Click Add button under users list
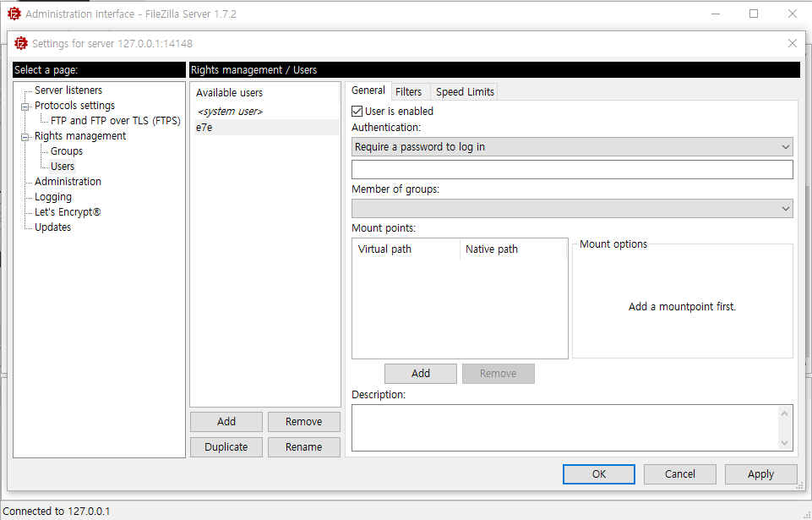The width and height of the screenshot is (812, 520). click(x=226, y=422)
